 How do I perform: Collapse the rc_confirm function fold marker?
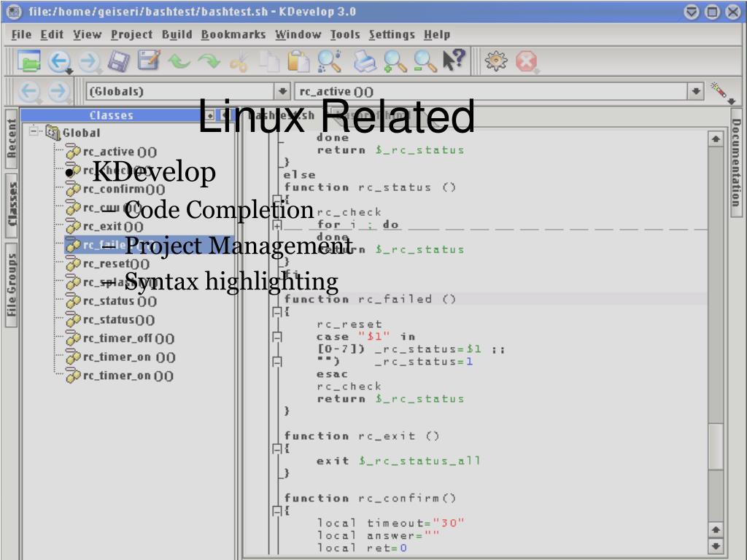[x=276, y=511]
